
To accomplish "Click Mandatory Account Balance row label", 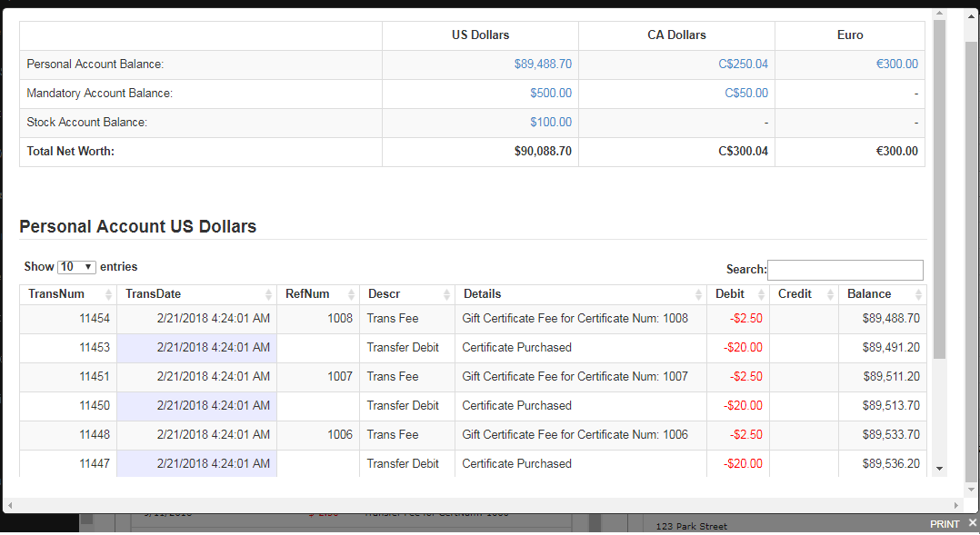I will click(x=99, y=93).
